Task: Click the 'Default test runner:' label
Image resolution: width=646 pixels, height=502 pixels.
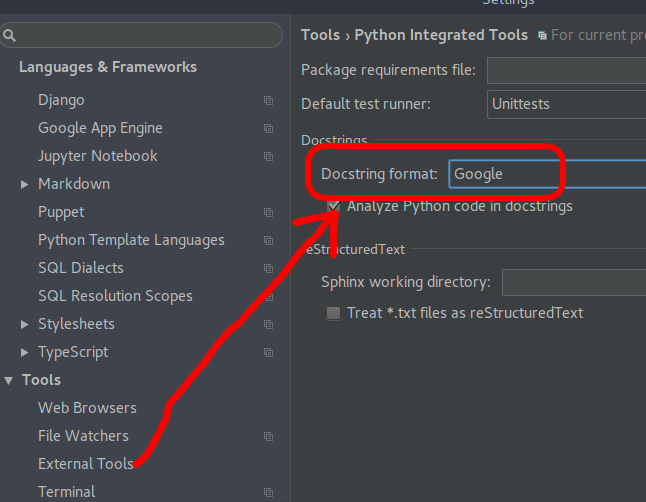Action: pos(366,104)
